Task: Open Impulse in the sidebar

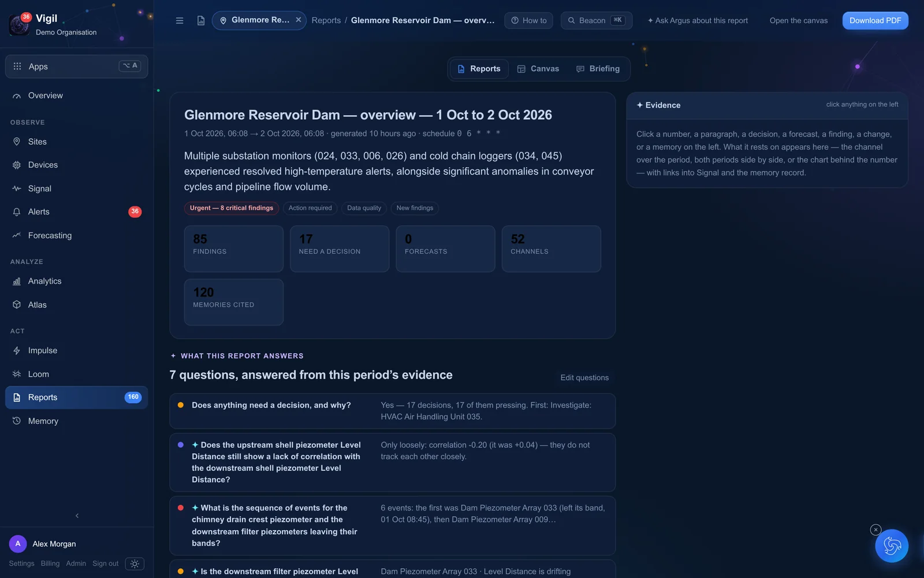Action: pos(77,350)
